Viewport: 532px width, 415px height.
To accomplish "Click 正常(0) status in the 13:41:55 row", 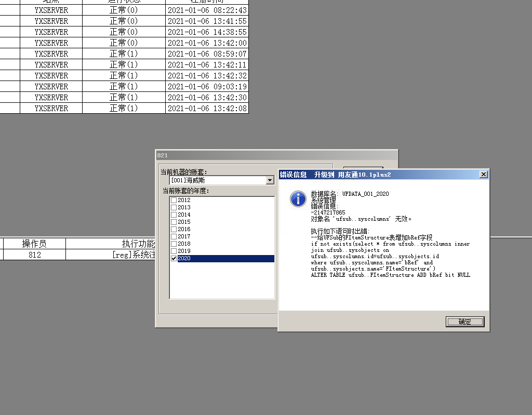I will 124,21.
